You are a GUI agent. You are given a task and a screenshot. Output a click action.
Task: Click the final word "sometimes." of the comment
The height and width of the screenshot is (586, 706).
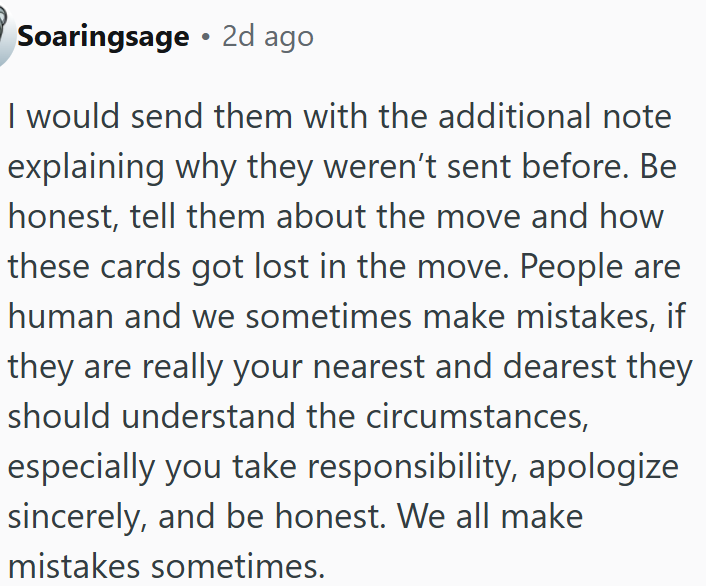click(237, 567)
